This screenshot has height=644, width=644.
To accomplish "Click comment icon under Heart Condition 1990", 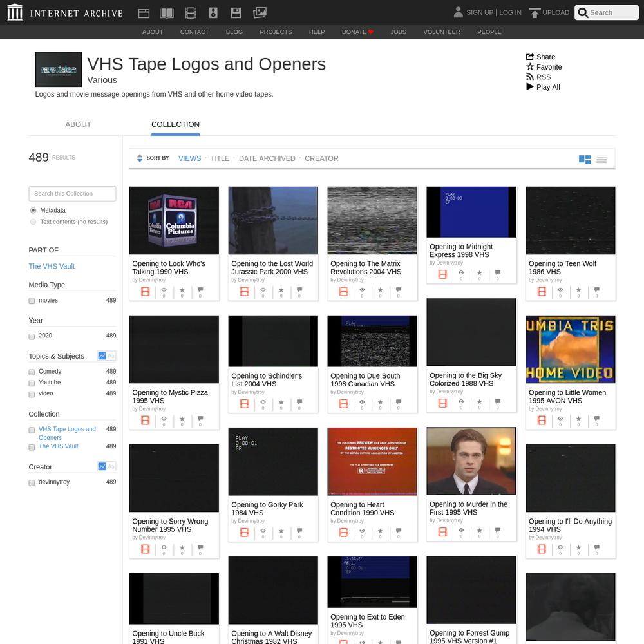I will tap(399, 533).
